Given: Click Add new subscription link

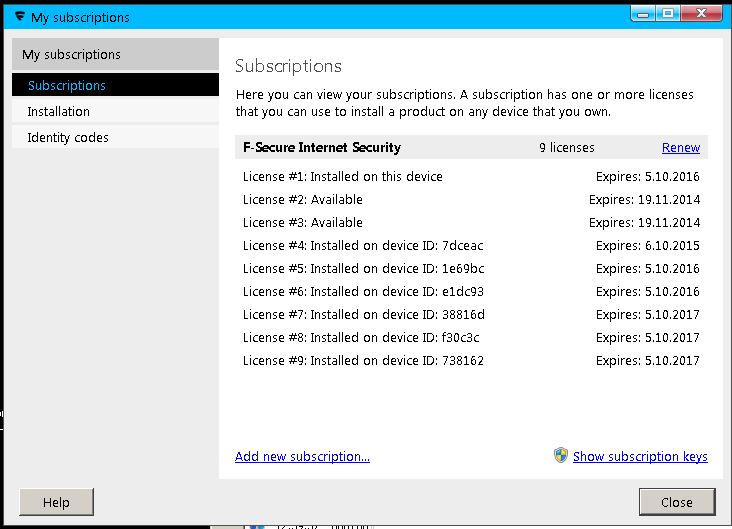Looking at the screenshot, I should [x=302, y=456].
